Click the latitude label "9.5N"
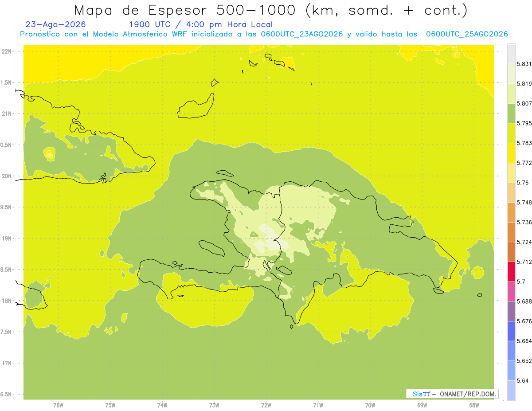The image size is (532, 411). point(7,207)
